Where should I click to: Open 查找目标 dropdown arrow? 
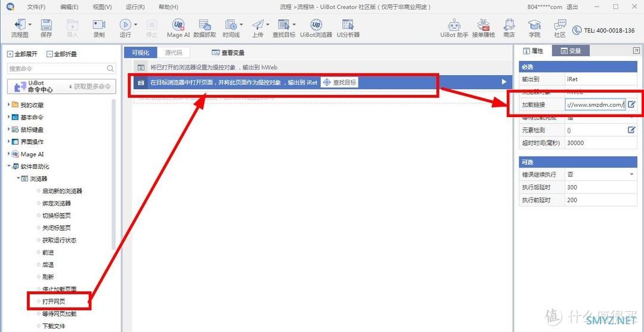click(294, 24)
